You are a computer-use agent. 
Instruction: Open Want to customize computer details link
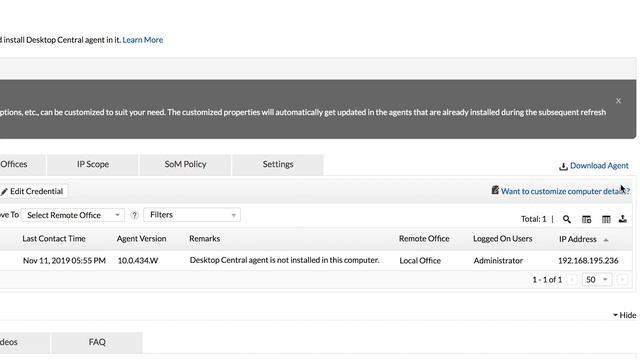click(565, 191)
